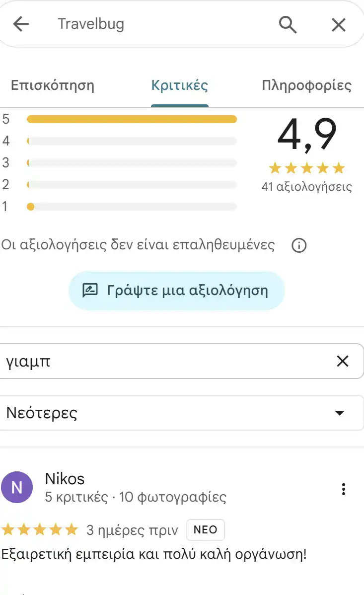
Task: Tap the dropdown chevron beside Νεότερες
Action: (339, 412)
